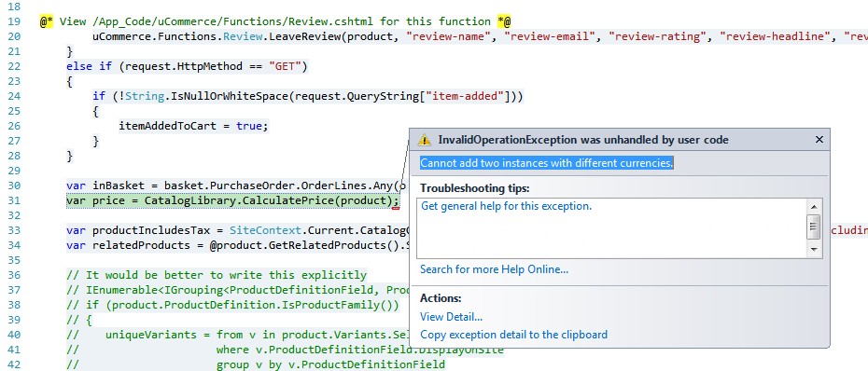This screenshot has height=371, width=868.
Task: Close the InvalidOperationException popup
Action: pos(819,140)
